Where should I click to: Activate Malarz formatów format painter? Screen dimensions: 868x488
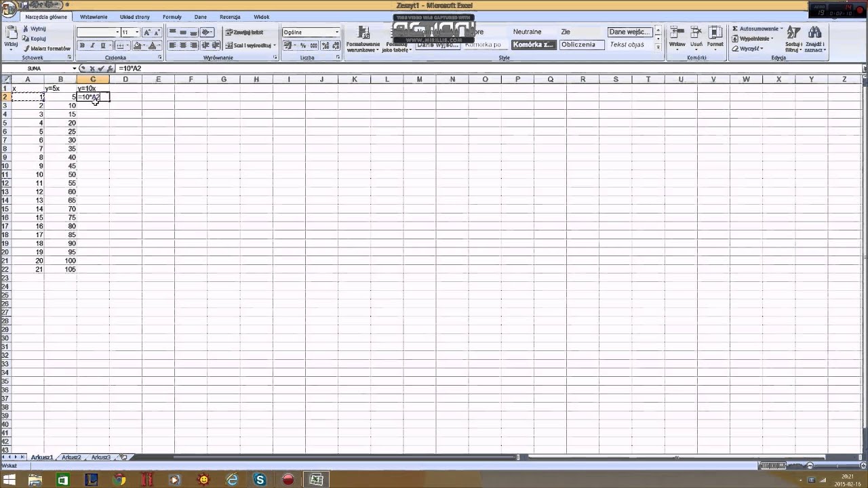(46, 48)
